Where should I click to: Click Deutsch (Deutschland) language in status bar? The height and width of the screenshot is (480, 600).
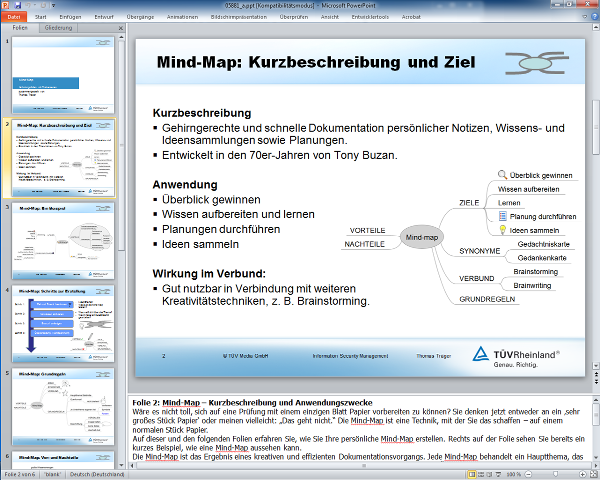[x=97, y=473]
